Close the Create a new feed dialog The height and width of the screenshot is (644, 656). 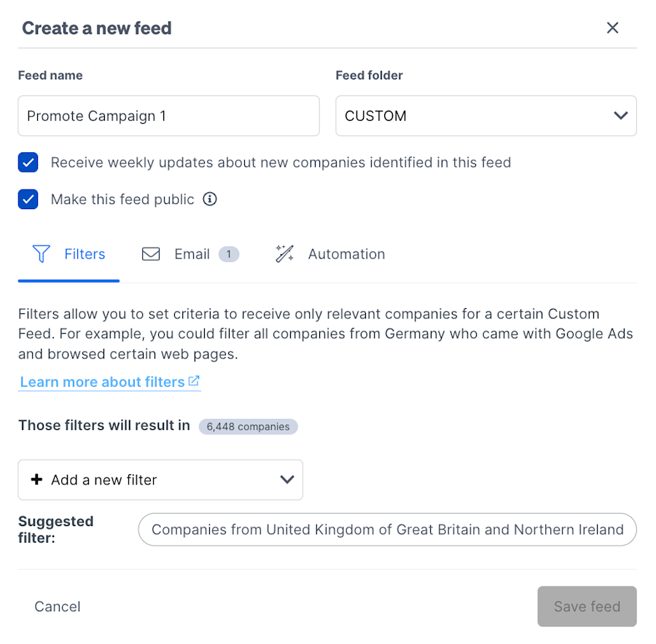[612, 28]
